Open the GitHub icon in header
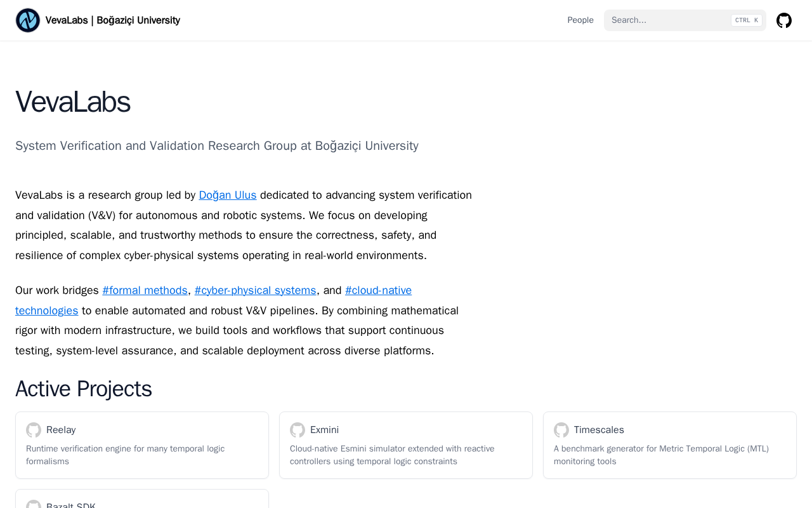Screen dimensions: 812x508 pos(784,20)
